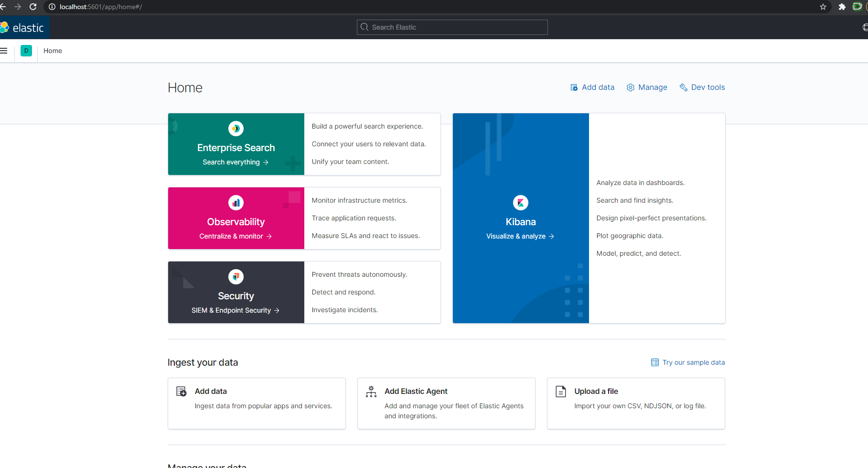Click the Home breadcrumb
Viewport: 868px width, 468px height.
pyautogui.click(x=53, y=51)
